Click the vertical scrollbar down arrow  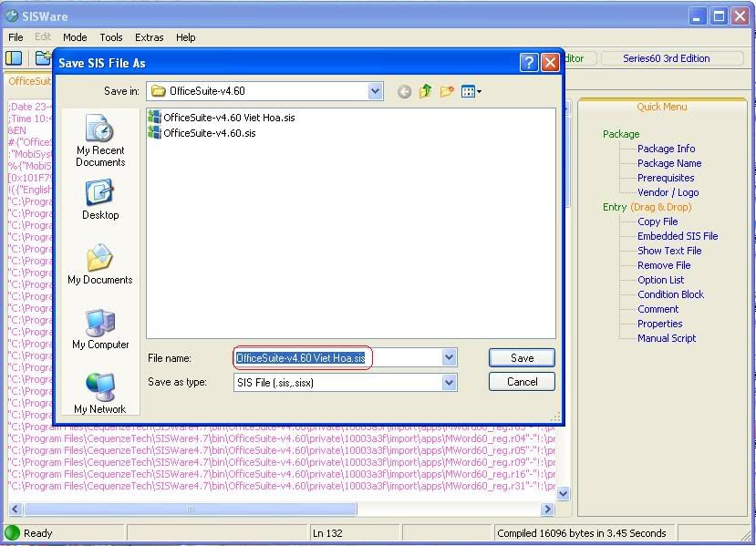click(563, 493)
